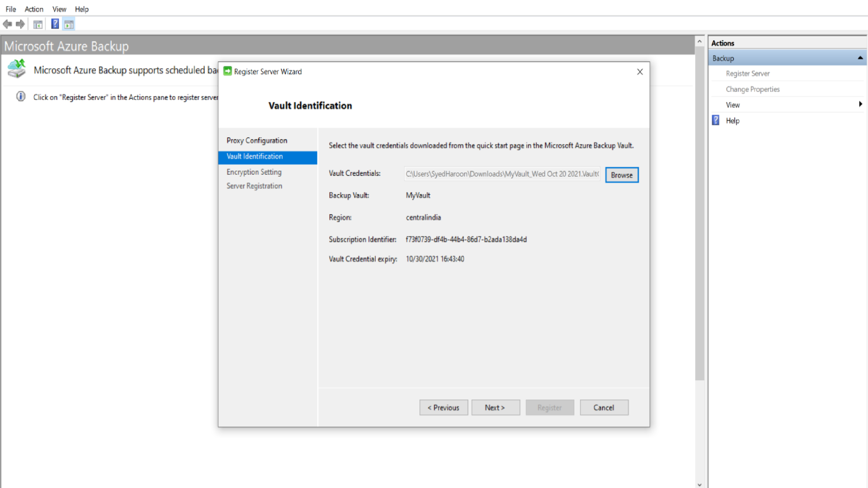Click the scrollbar up arrow
Viewport: 868px width, 488px height.
pos(699,41)
